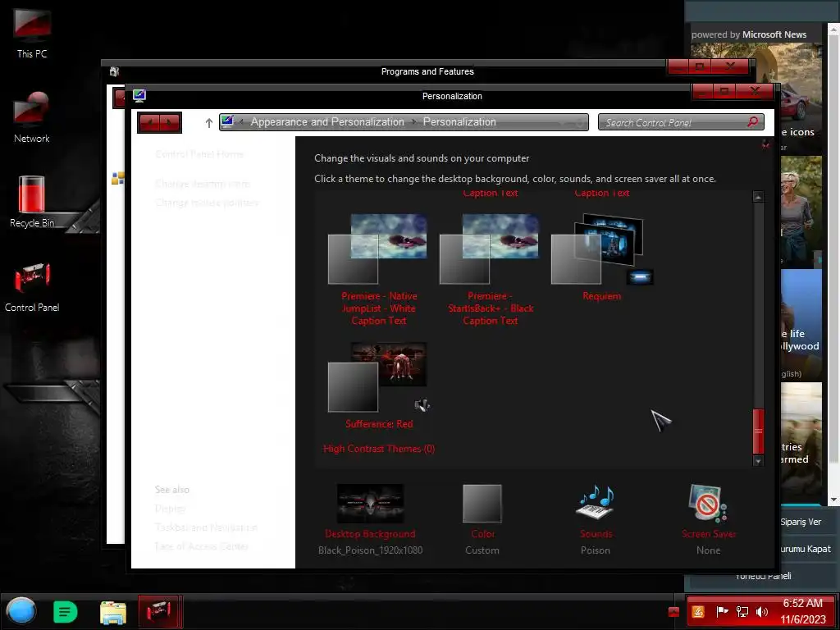Open the volume speaker tray icon

point(762,612)
